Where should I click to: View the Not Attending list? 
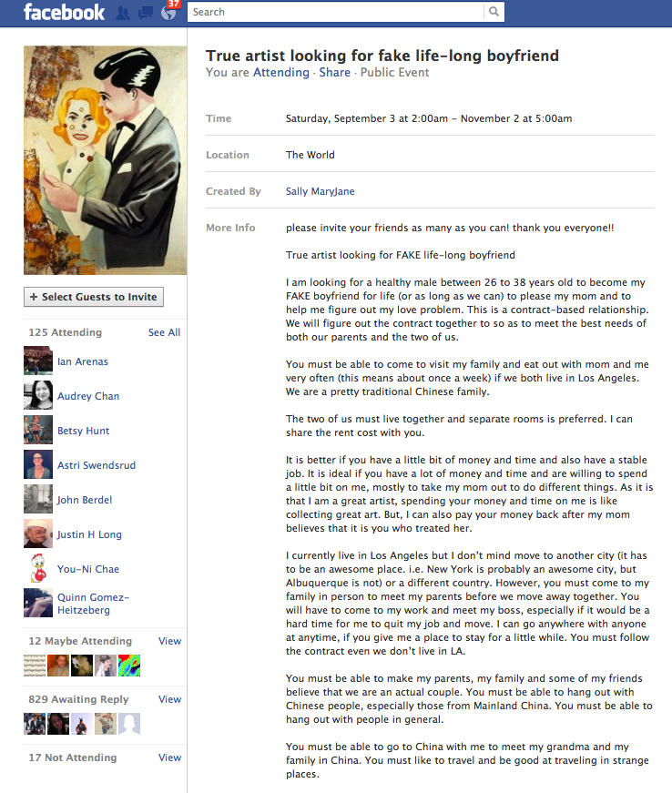pyautogui.click(x=169, y=757)
